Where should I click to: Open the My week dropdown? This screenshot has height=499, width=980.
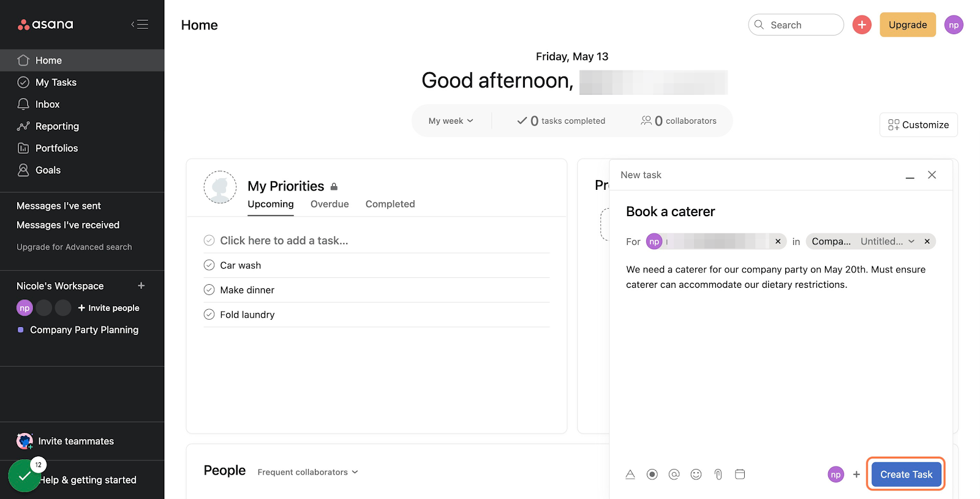pyautogui.click(x=451, y=120)
